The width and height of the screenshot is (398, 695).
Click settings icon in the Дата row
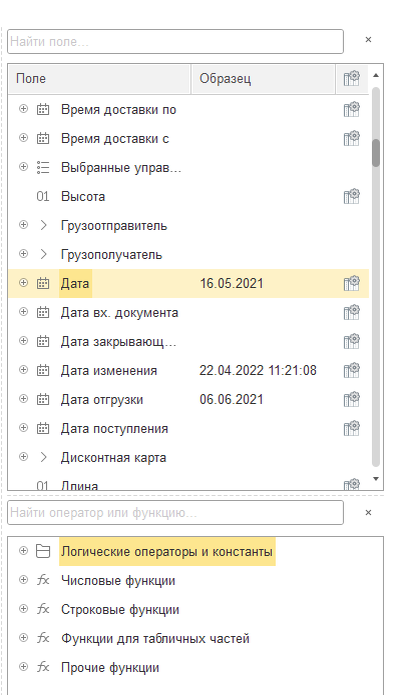351,283
